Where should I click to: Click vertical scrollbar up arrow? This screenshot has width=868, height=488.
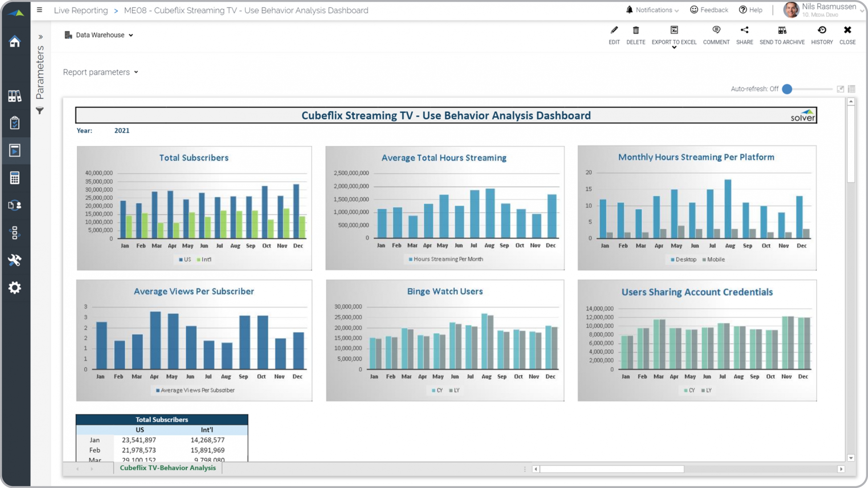pyautogui.click(x=851, y=101)
